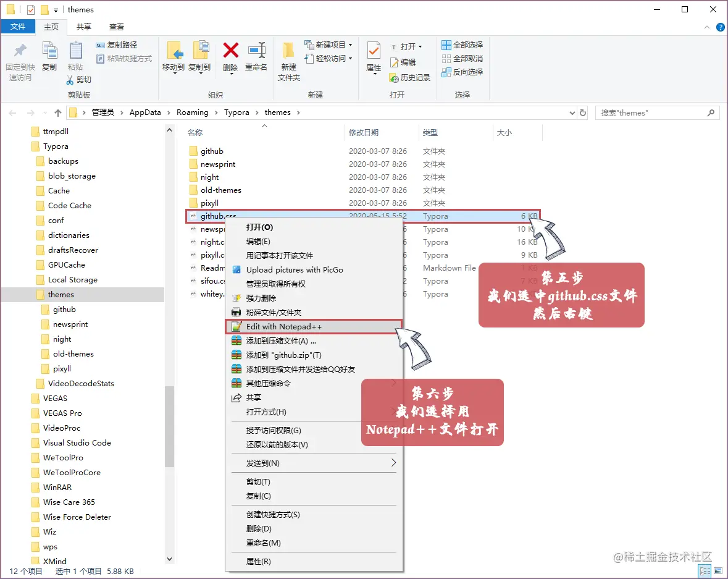The height and width of the screenshot is (579, 728).
Task: Expand the Open (打开) dropdown arrow
Action: 419,45
